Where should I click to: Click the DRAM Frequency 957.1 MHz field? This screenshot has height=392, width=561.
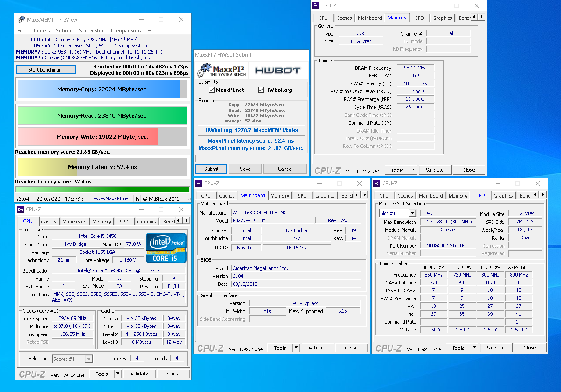coord(415,68)
